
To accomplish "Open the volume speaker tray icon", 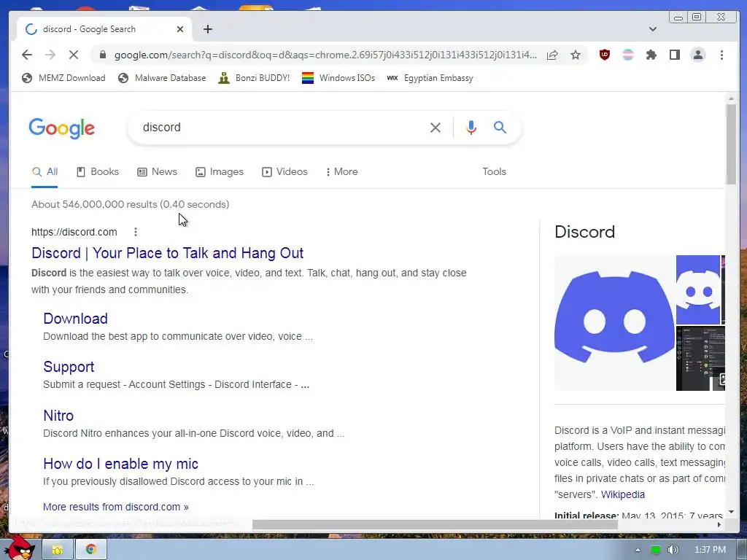I will point(673,550).
